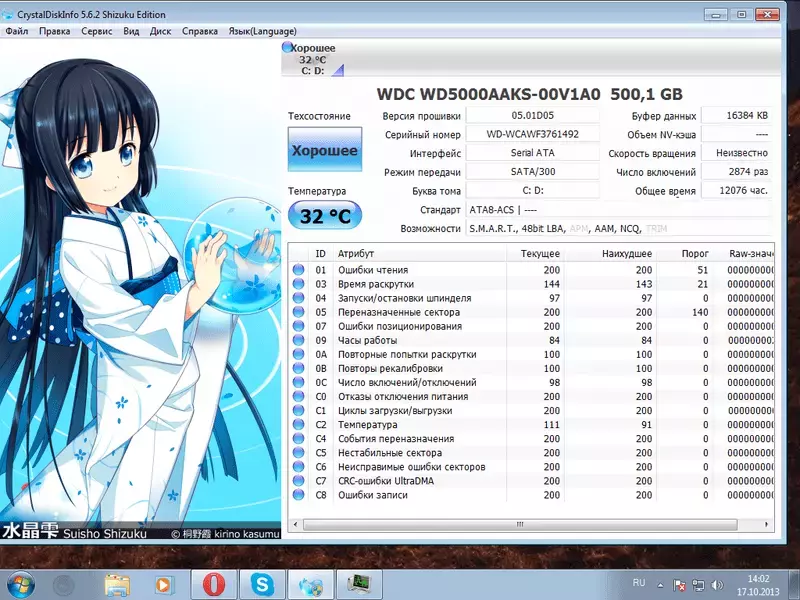Image resolution: width=800 pixels, height=600 pixels.
Task: Click status icon for Запуски/остановки шпинделя
Action: click(x=298, y=298)
